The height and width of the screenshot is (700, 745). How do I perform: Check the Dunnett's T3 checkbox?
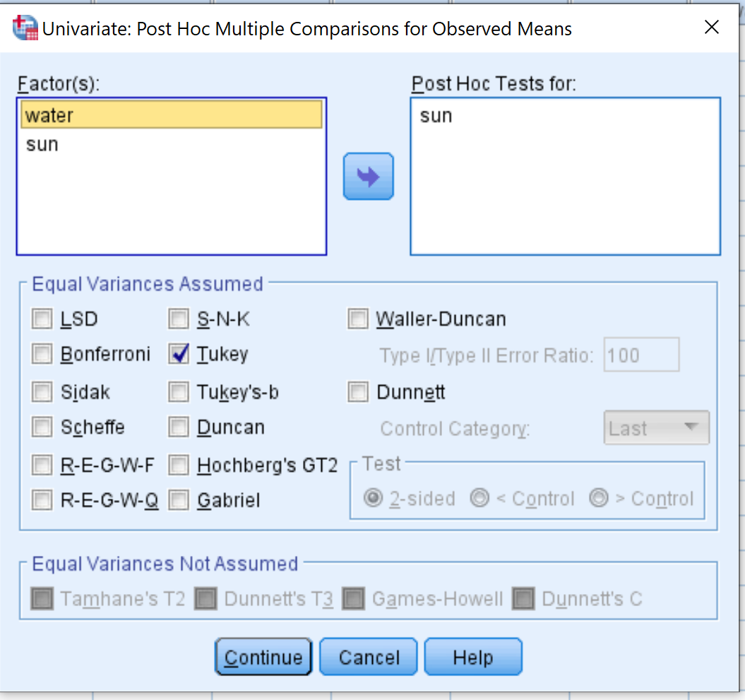(205, 599)
